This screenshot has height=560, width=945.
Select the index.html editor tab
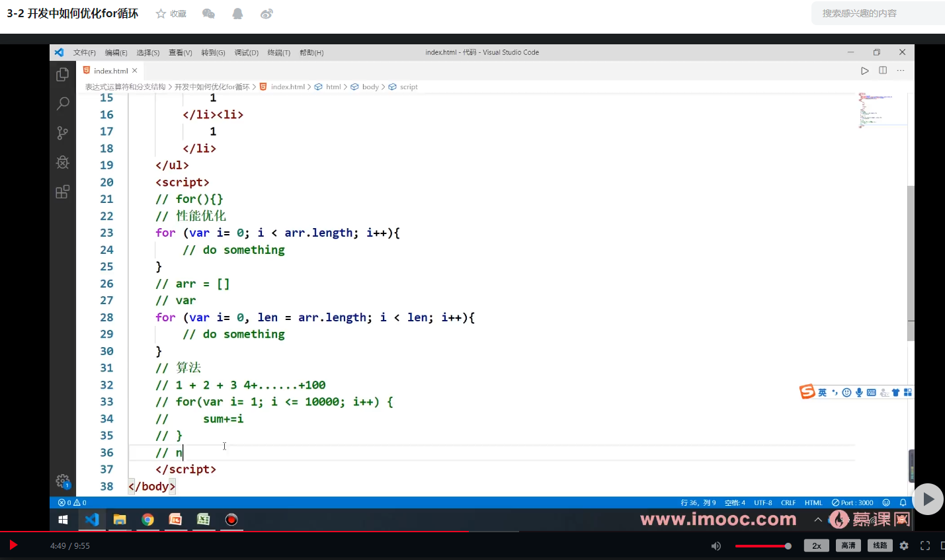pyautogui.click(x=110, y=71)
